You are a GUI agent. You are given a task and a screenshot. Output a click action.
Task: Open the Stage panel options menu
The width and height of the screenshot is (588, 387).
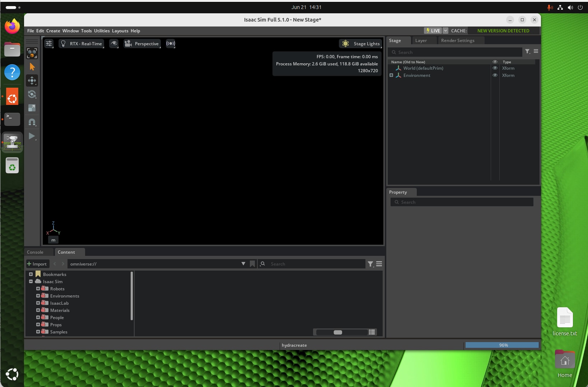coord(536,51)
